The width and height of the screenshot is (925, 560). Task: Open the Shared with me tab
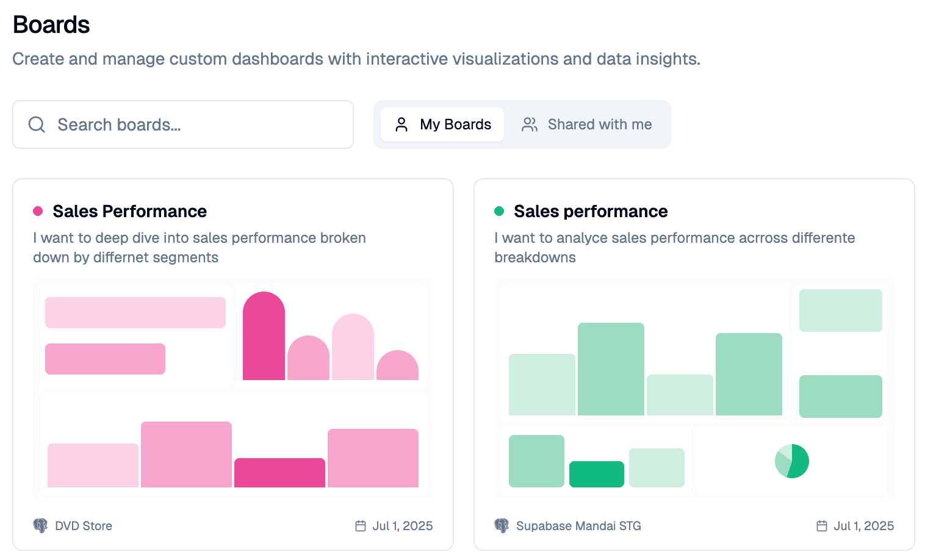[x=587, y=124]
